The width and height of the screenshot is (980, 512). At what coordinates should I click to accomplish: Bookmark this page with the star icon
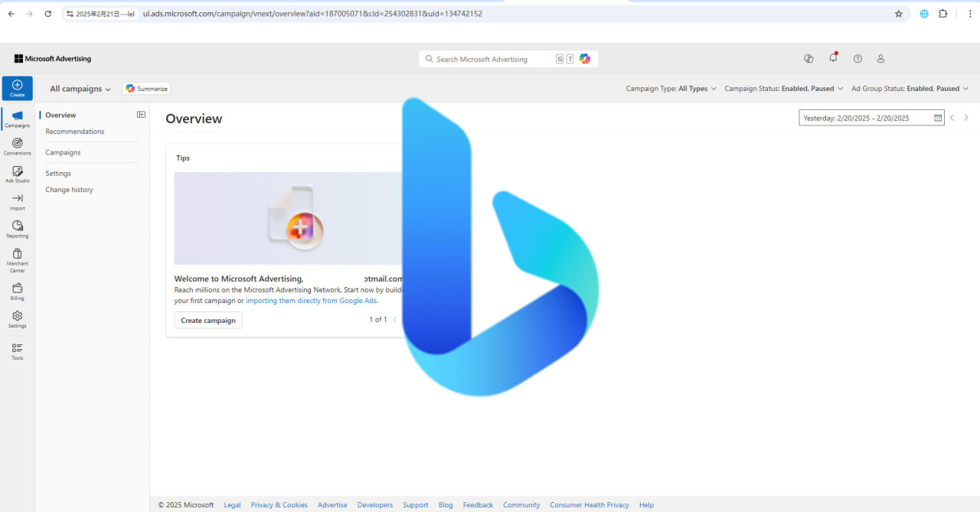tap(899, 14)
